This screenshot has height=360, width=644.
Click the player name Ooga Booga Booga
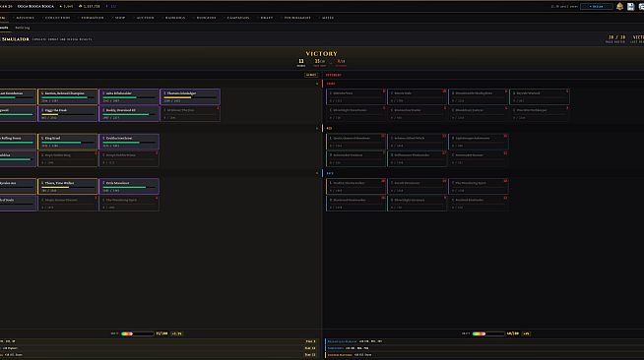pyautogui.click(x=35, y=6)
